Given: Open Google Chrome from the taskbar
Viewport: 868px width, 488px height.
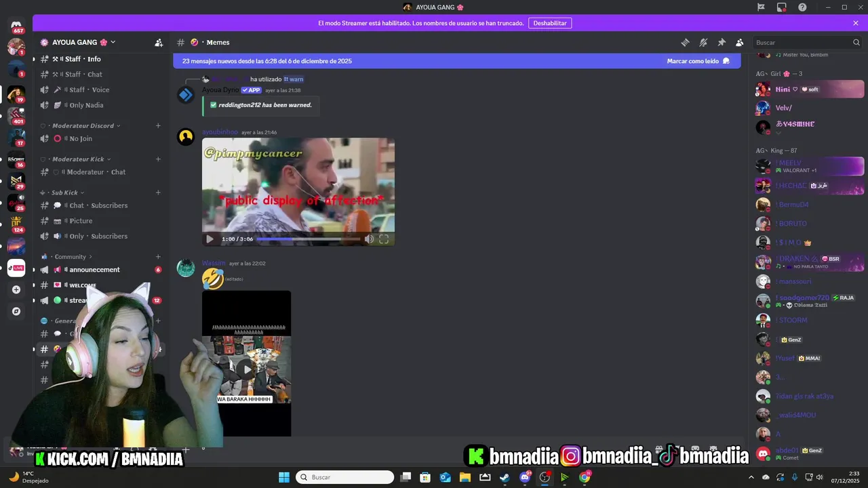Looking at the screenshot, I should 584,477.
